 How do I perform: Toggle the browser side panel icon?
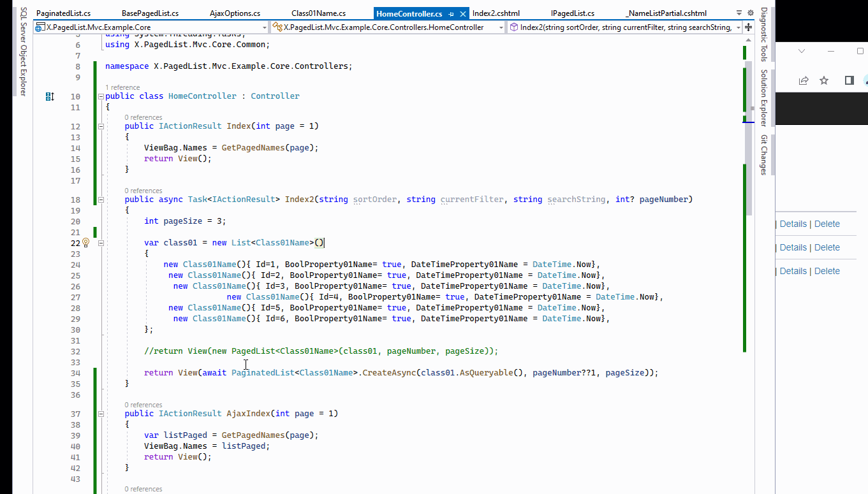pos(849,80)
